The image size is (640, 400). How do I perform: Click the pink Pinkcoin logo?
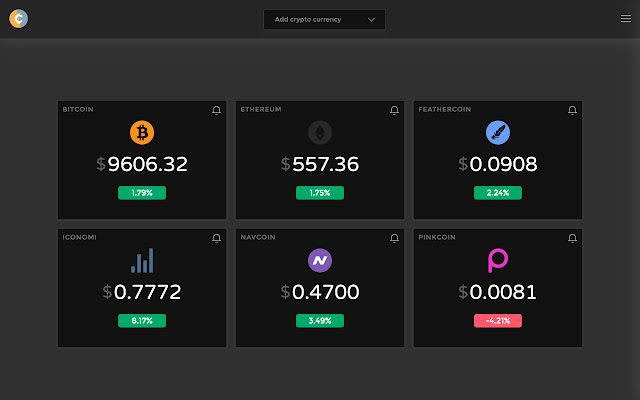tap(498, 260)
